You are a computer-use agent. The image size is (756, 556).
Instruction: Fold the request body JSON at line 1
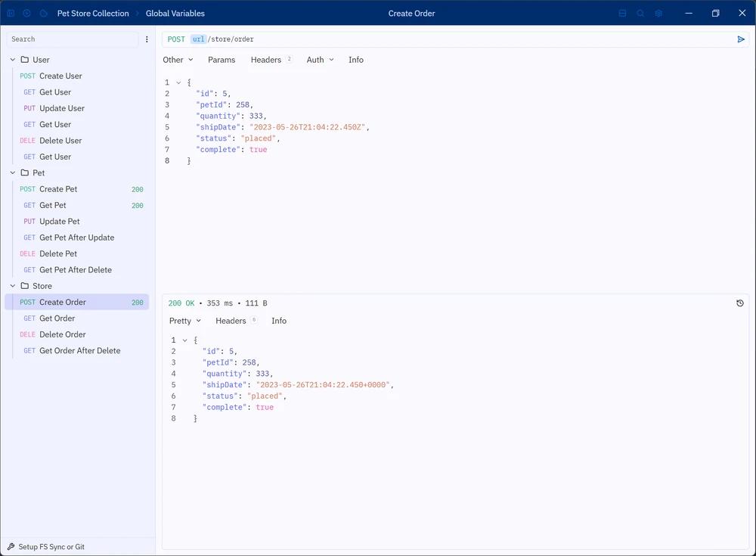click(178, 82)
